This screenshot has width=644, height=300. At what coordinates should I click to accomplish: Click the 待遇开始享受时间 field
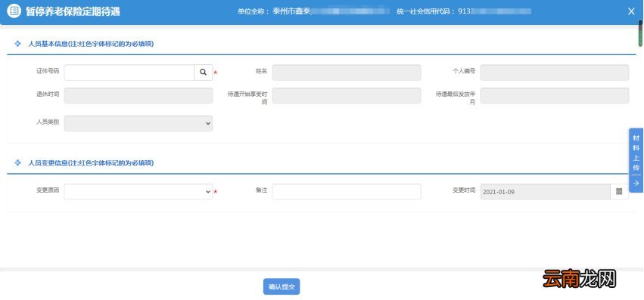(x=347, y=95)
